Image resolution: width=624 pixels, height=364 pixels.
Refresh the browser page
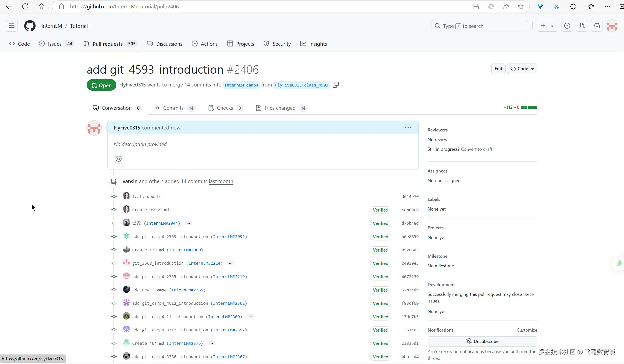(x=25, y=7)
